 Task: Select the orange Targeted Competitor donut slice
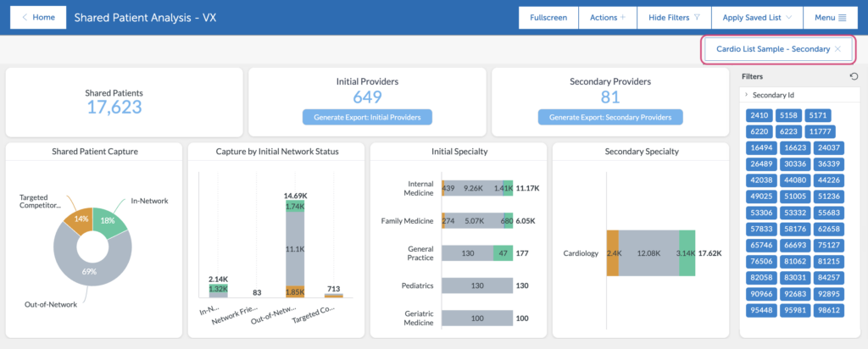point(79,219)
